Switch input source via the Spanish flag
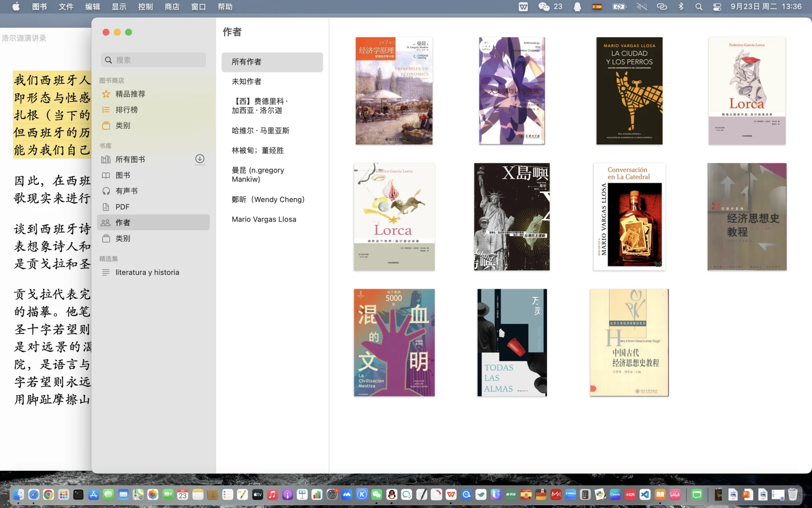812x508 pixels. 597,7
